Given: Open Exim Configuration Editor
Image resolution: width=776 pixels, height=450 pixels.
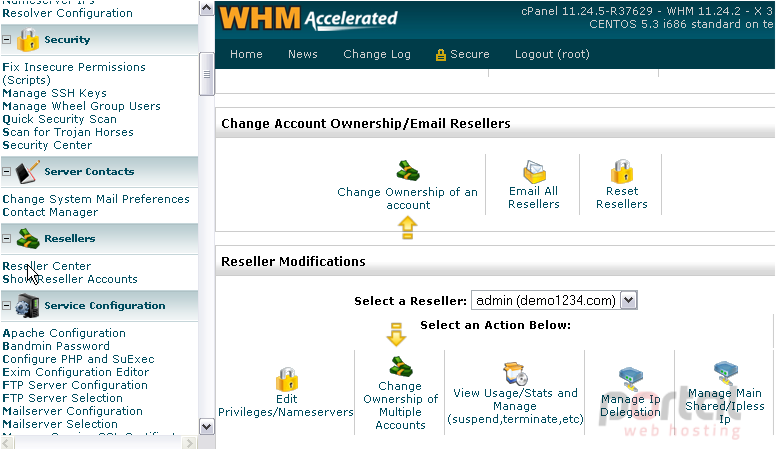Looking at the screenshot, I should click(76, 372).
